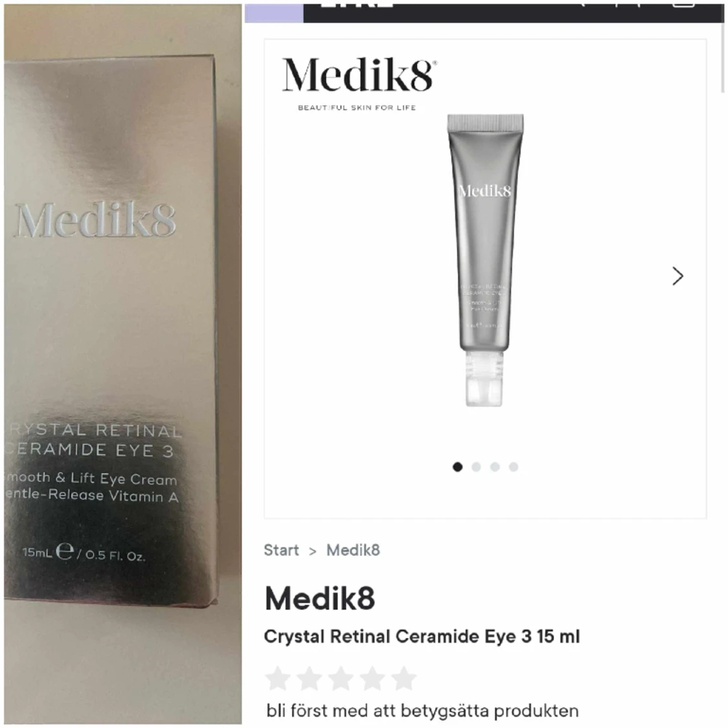Viewport: 728px width, 728px height.
Task: Go to the Start breadcrumb link
Action: [281, 550]
